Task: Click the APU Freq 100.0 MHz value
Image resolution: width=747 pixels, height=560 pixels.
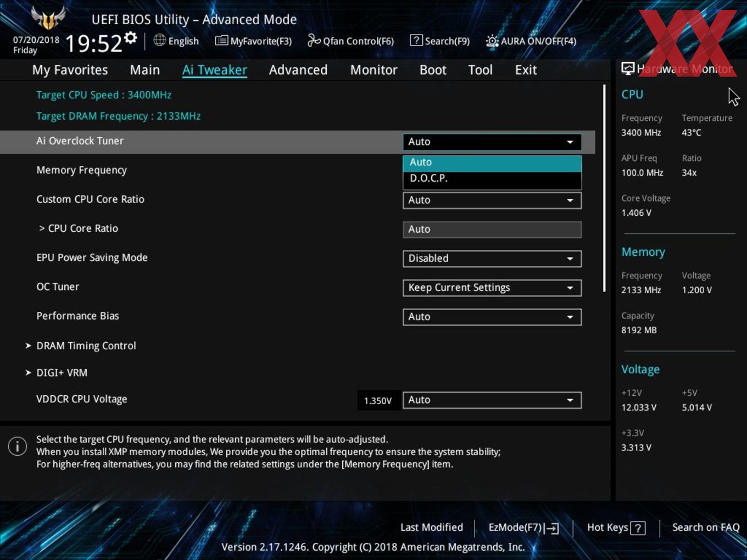Action: pos(642,172)
